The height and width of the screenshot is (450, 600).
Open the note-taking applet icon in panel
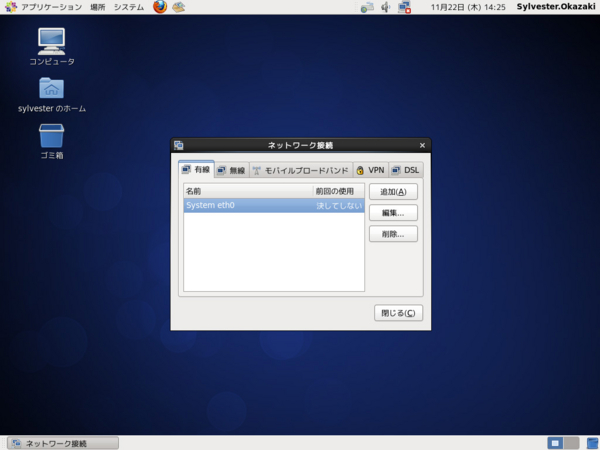point(179,7)
